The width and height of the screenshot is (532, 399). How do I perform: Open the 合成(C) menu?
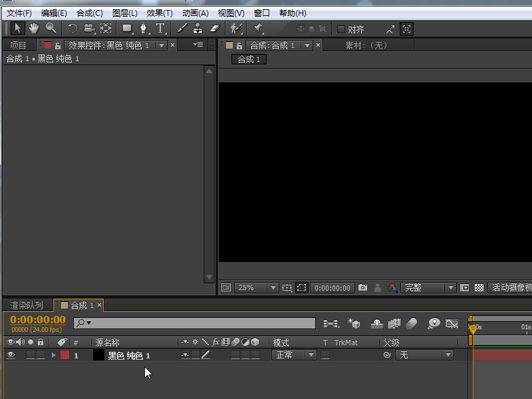tap(90, 13)
